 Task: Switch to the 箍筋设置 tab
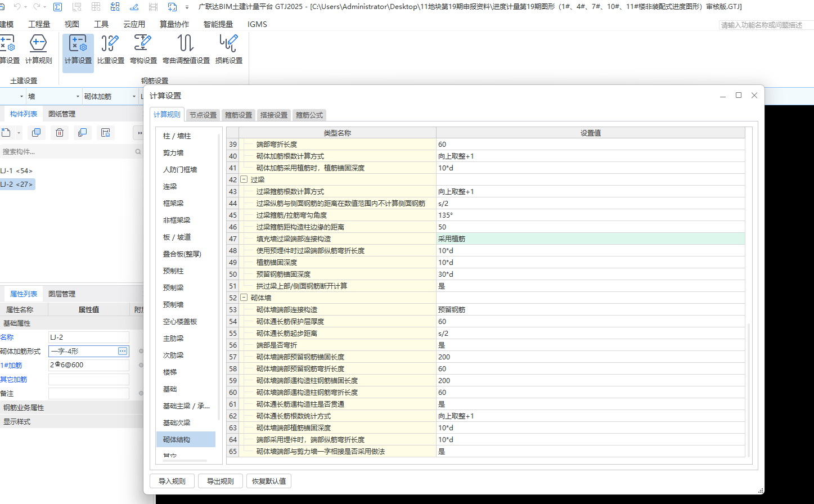click(x=239, y=115)
